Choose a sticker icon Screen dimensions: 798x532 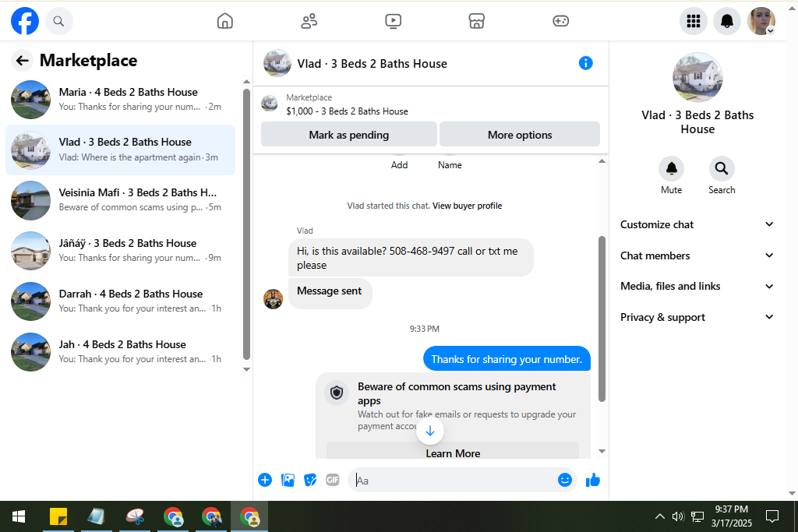[x=310, y=480]
